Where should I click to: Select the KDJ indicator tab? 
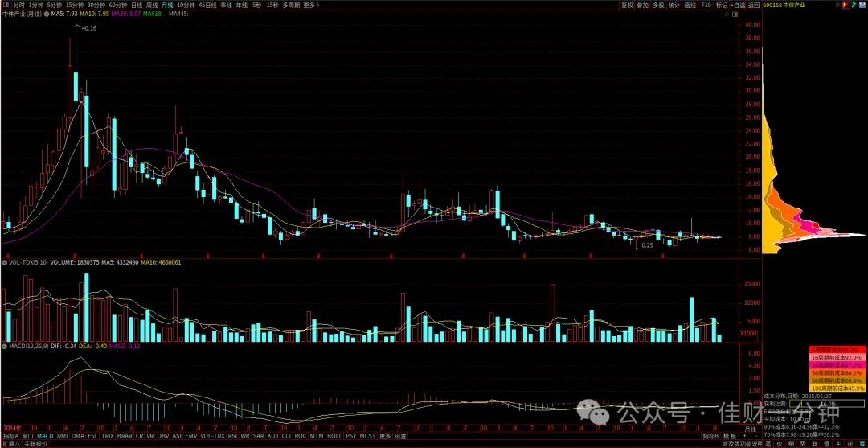pyautogui.click(x=273, y=436)
